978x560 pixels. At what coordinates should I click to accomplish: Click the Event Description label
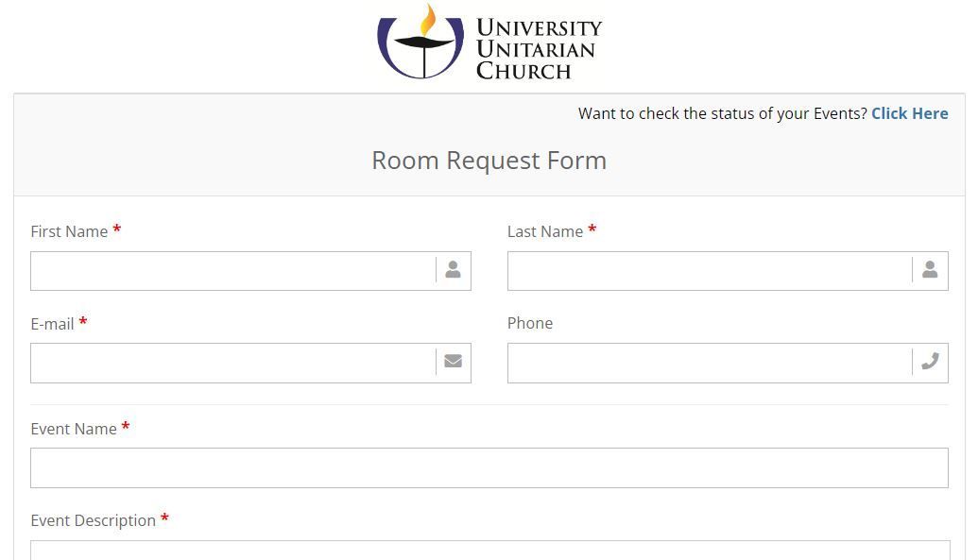[x=93, y=520]
